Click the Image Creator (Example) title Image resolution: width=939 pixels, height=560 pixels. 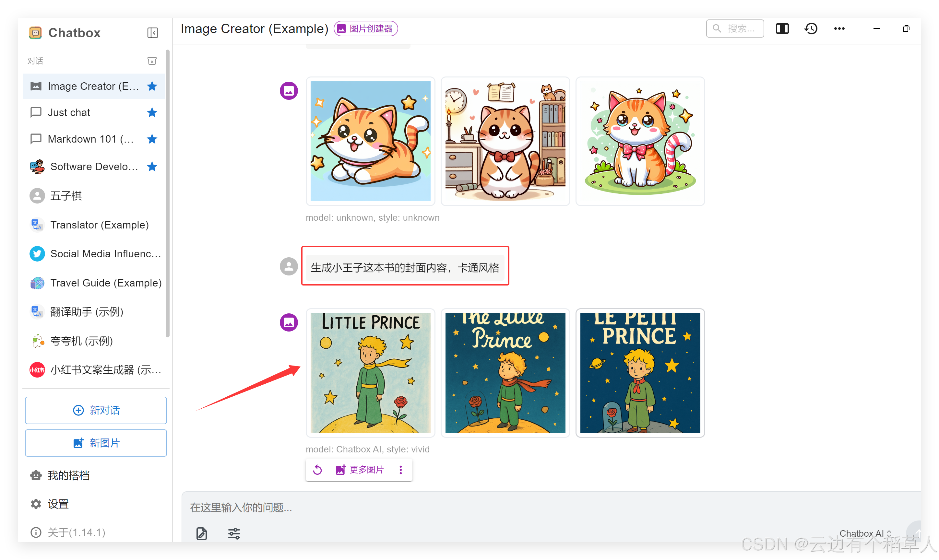(254, 29)
